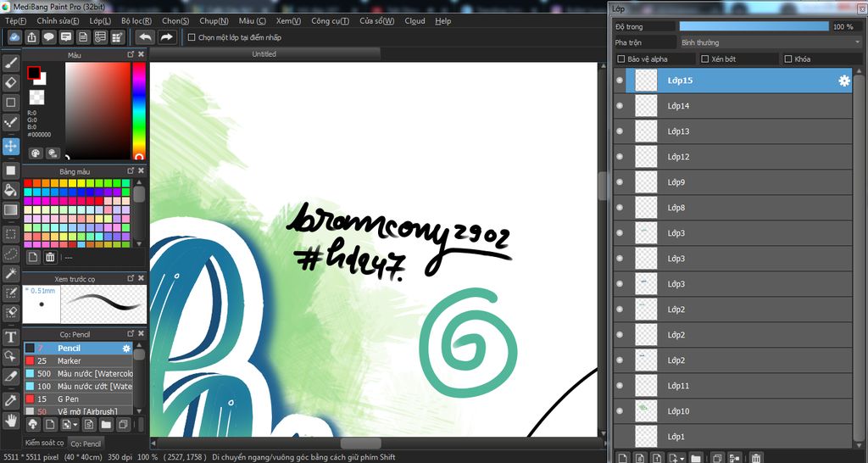Click the cloud save icon in top toolbar
The height and width of the screenshot is (463, 868).
pyautogui.click(x=15, y=37)
